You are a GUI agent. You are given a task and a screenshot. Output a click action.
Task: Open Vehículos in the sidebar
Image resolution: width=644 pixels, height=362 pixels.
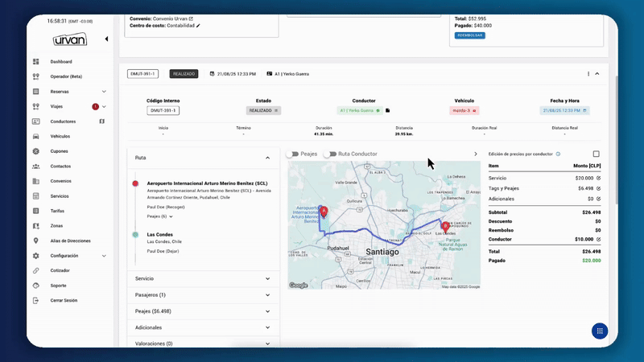(x=60, y=137)
